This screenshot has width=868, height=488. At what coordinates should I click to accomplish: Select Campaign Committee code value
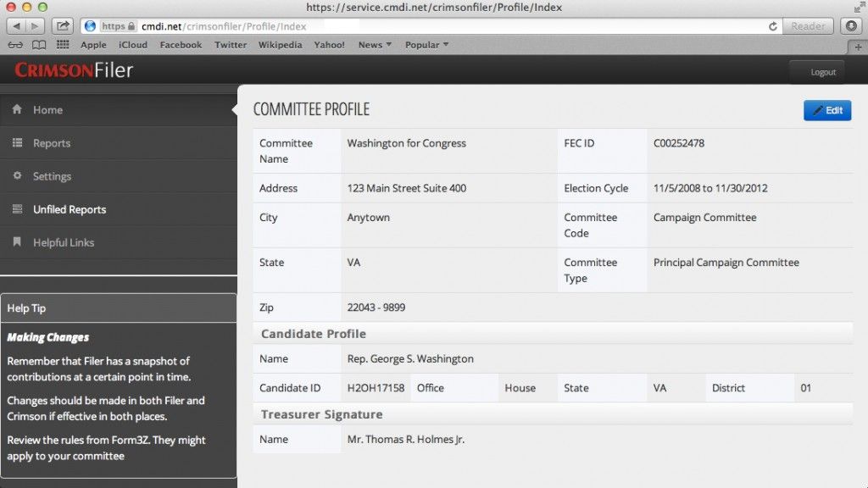point(704,218)
